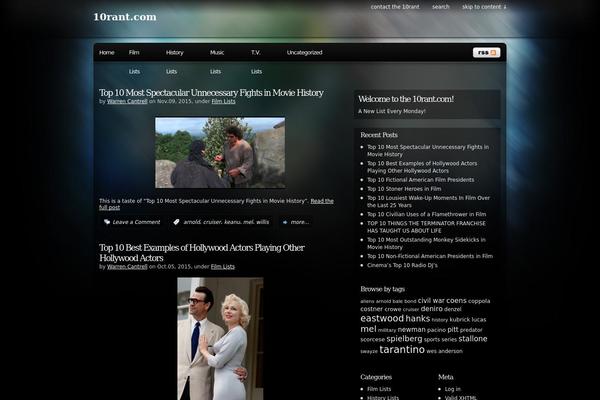This screenshot has width=600, height=400.
Task: Click the civil war tag in the tag cloud
Action: coord(431,301)
